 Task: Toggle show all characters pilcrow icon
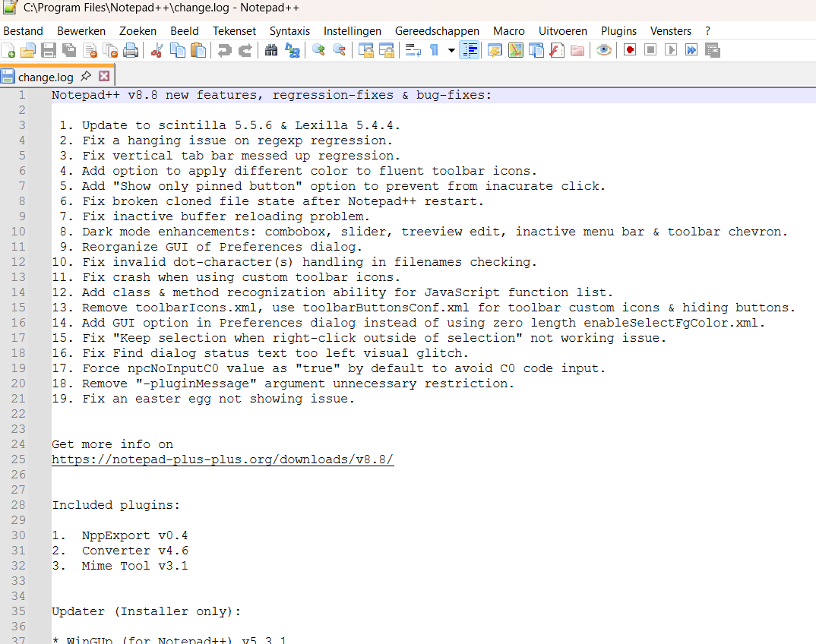click(434, 50)
